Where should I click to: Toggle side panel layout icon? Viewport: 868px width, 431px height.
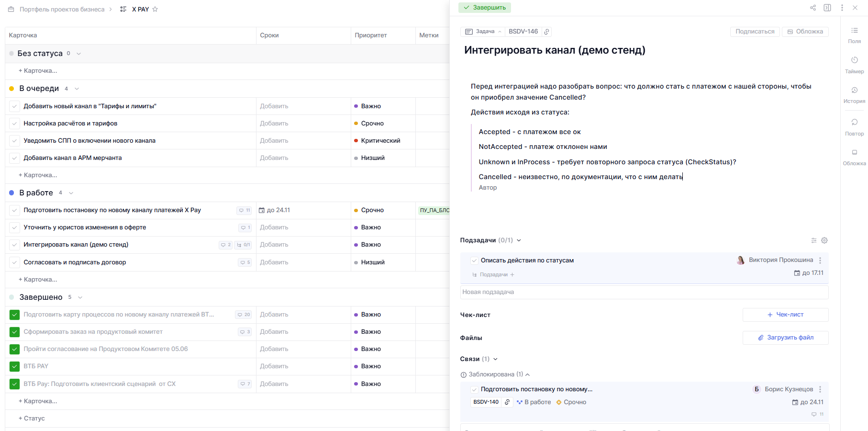coord(827,8)
